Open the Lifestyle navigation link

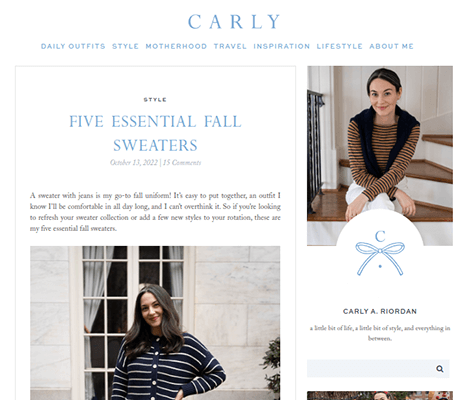[339, 46]
